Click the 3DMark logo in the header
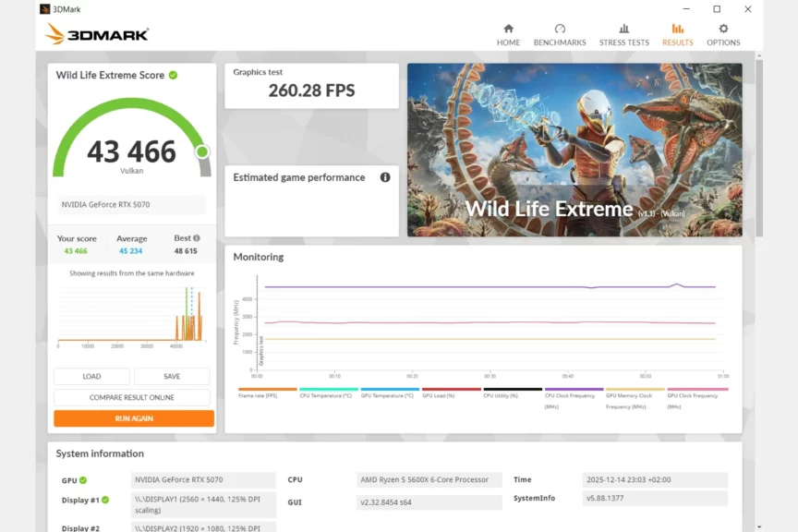Image resolution: width=798 pixels, height=532 pixels. (97, 34)
